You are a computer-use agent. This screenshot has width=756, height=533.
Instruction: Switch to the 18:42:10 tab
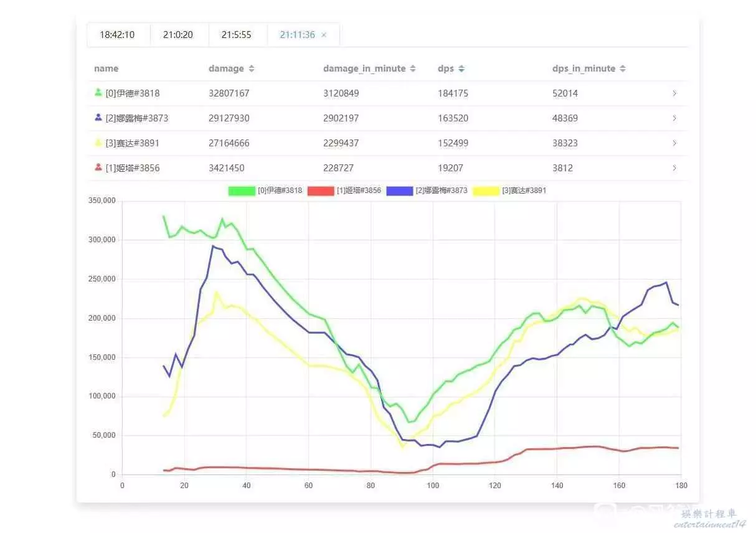[x=117, y=35]
